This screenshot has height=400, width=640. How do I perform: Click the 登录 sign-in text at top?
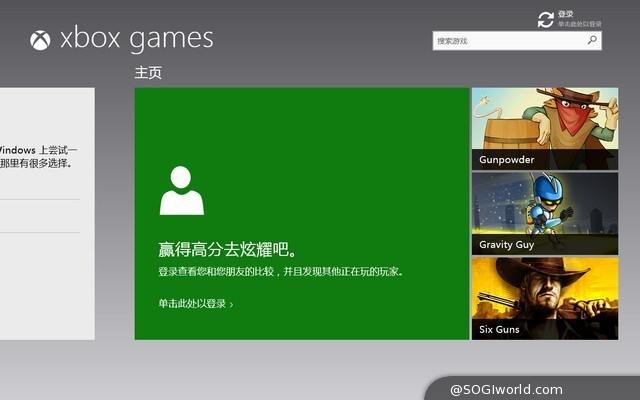point(566,14)
